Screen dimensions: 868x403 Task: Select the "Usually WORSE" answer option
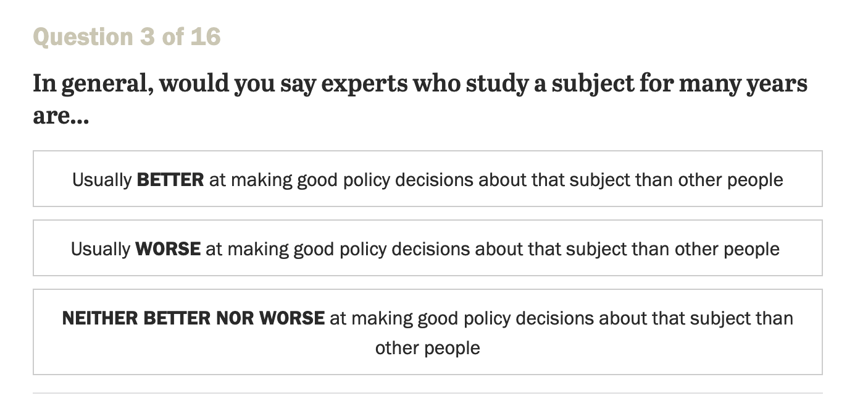427,248
